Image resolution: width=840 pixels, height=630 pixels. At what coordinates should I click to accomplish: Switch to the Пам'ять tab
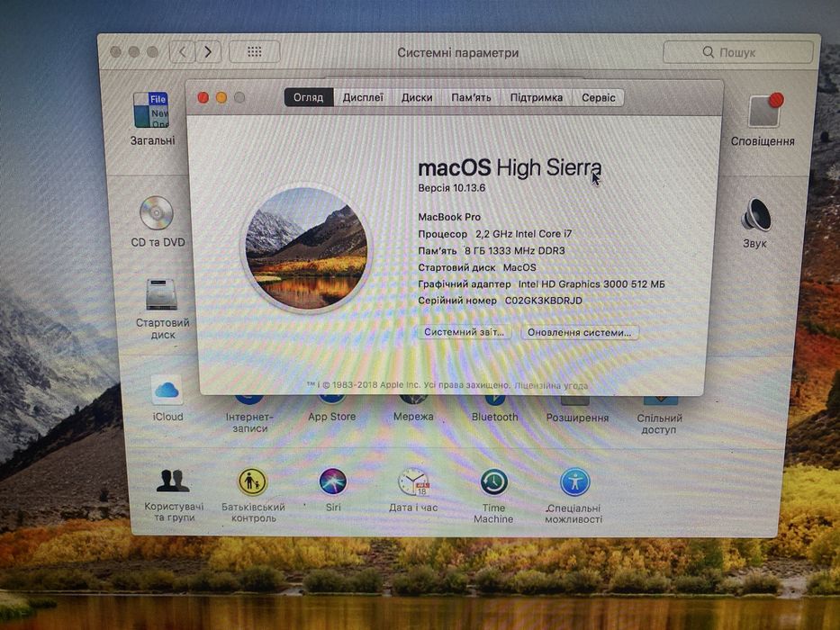coord(471,97)
